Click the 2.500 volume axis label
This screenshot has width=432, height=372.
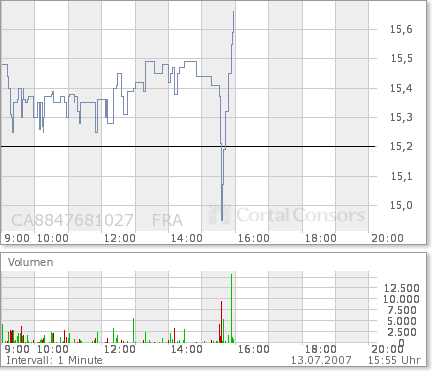tap(402, 332)
